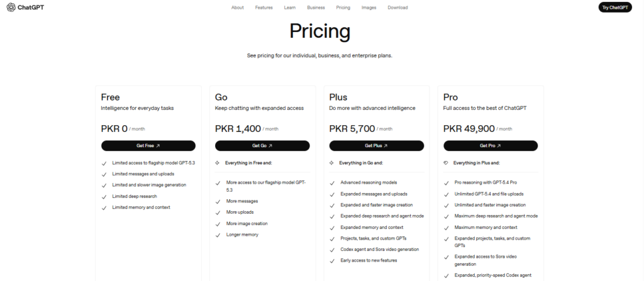Select the Get Pro button
Screen dimensions: 644x281
click(x=491, y=145)
